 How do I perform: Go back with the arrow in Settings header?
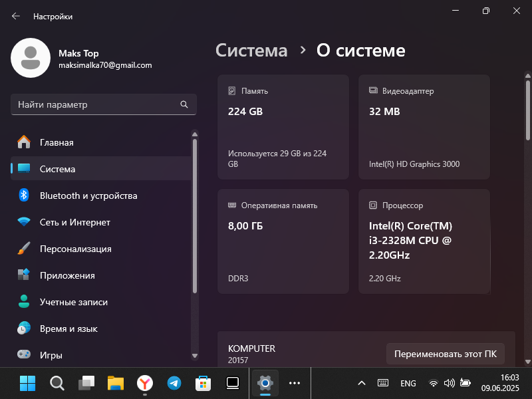click(x=15, y=16)
